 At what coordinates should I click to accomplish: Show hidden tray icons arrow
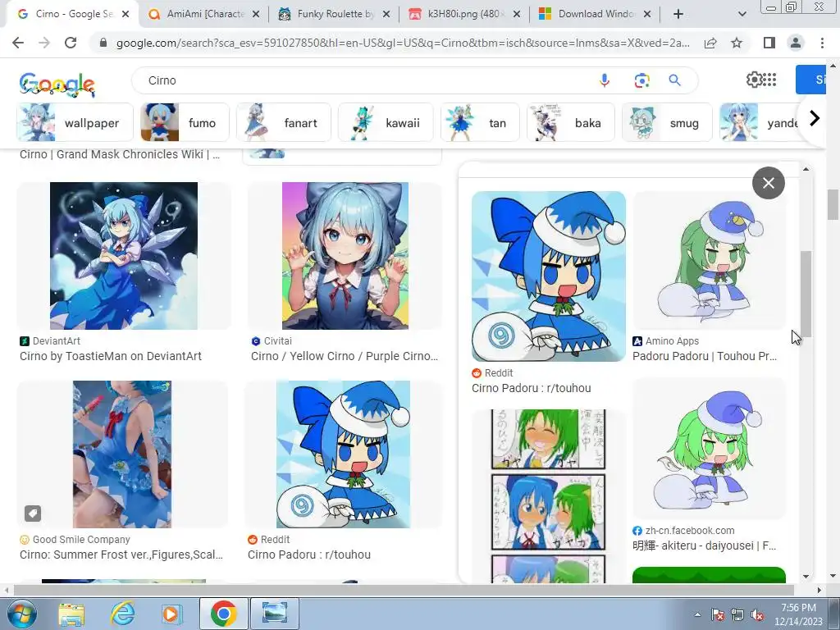697,614
